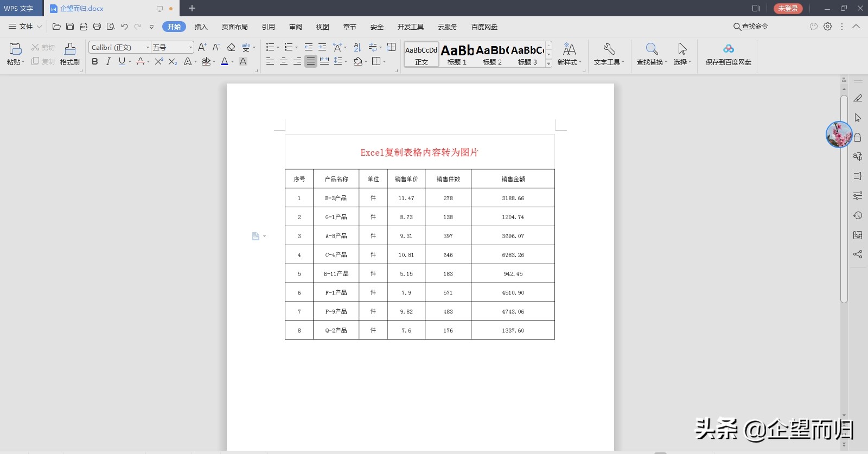
Task: Open print preview icon
Action: pos(111,27)
